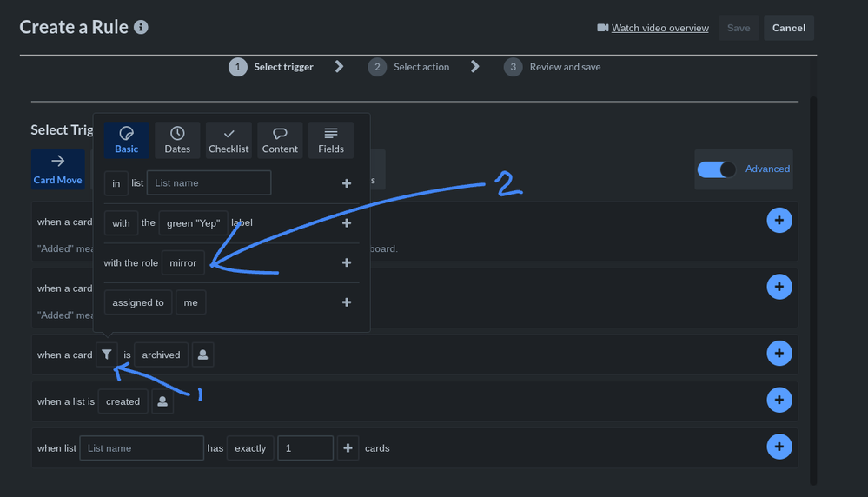The width and height of the screenshot is (868, 497).
Task: Open the Watch video overview link
Action: (x=659, y=28)
